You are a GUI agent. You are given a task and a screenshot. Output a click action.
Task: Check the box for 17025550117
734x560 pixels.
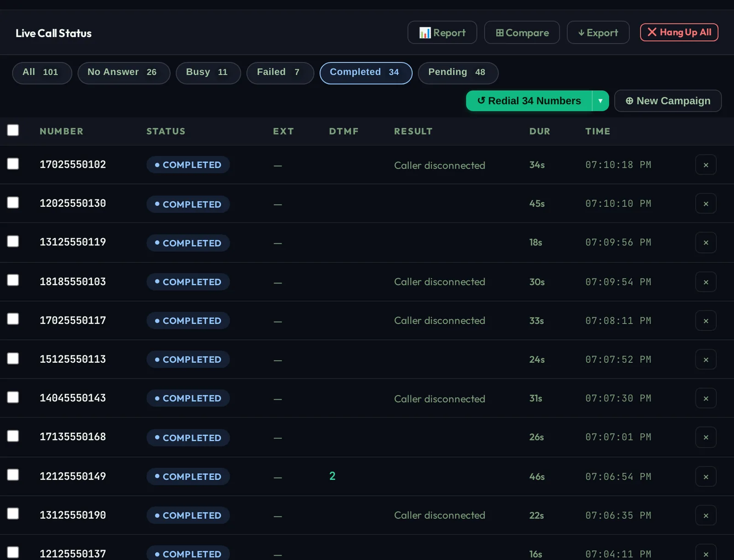13,319
